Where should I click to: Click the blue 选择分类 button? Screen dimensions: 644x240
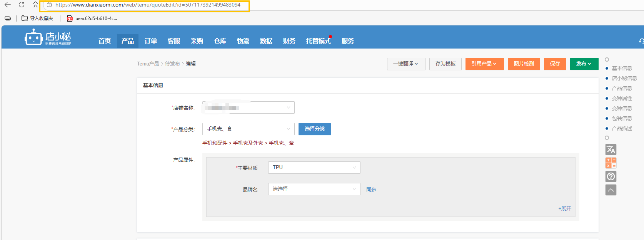pos(314,129)
